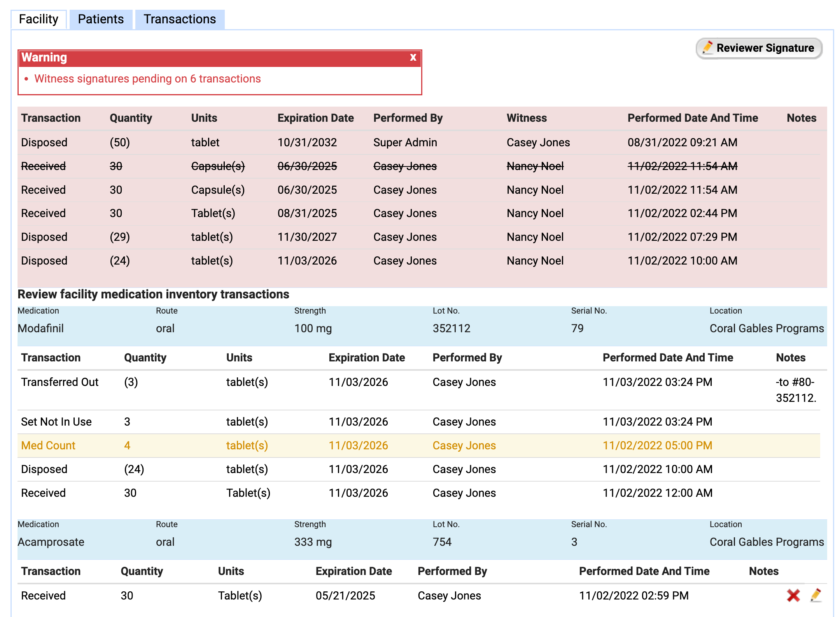Close the Warning box with x

pyautogui.click(x=413, y=57)
